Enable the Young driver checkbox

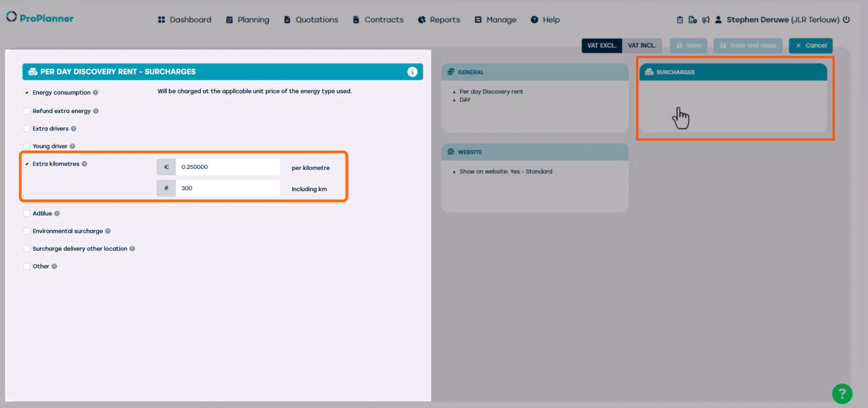coord(27,146)
